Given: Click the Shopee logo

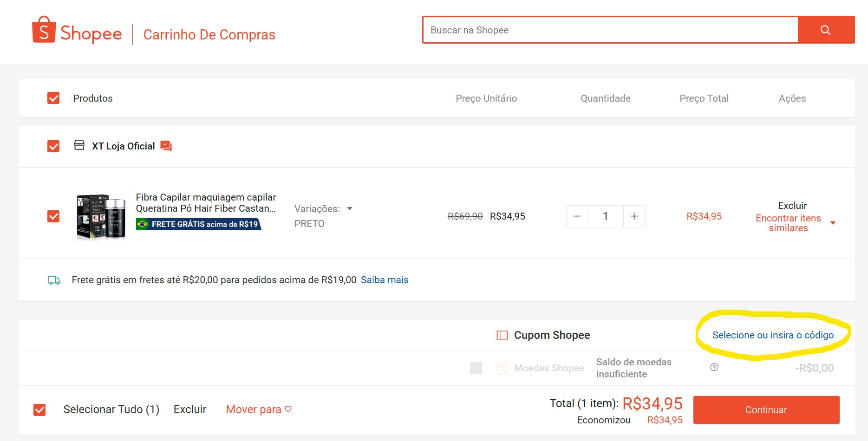Looking at the screenshot, I should coord(77,31).
